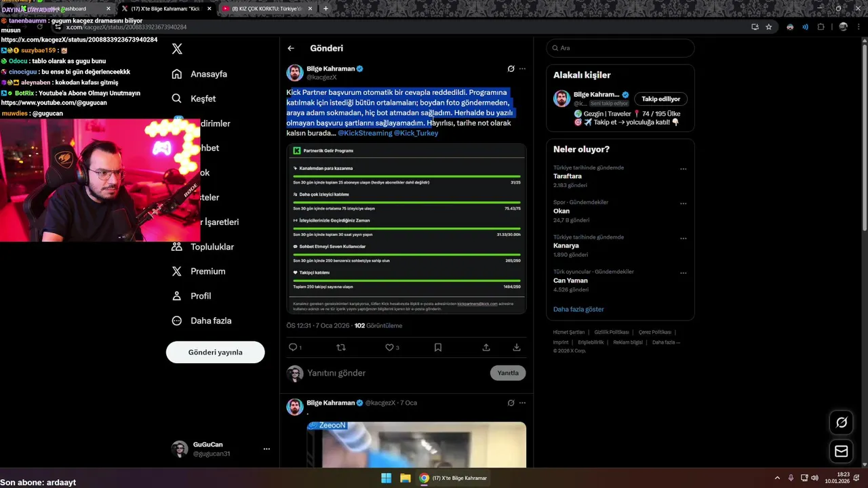Open floating Grok button

click(842, 422)
